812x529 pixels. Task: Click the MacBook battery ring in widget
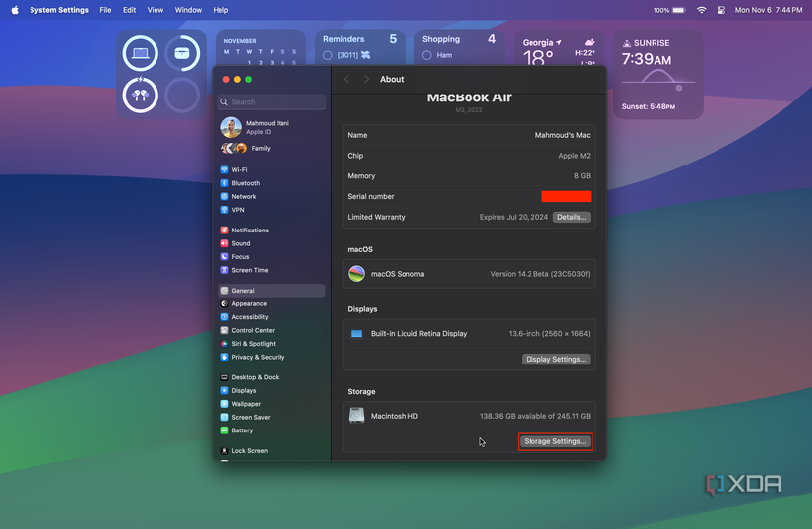point(141,53)
